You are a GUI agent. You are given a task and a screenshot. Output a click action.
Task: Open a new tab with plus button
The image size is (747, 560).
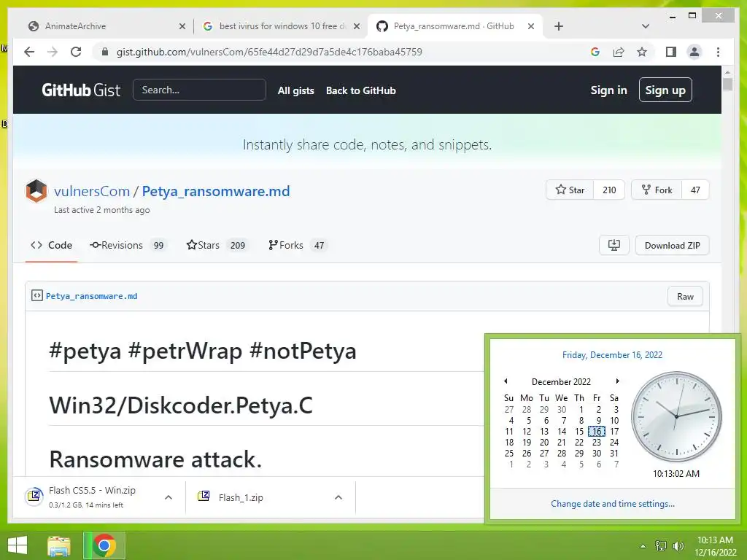(x=559, y=26)
